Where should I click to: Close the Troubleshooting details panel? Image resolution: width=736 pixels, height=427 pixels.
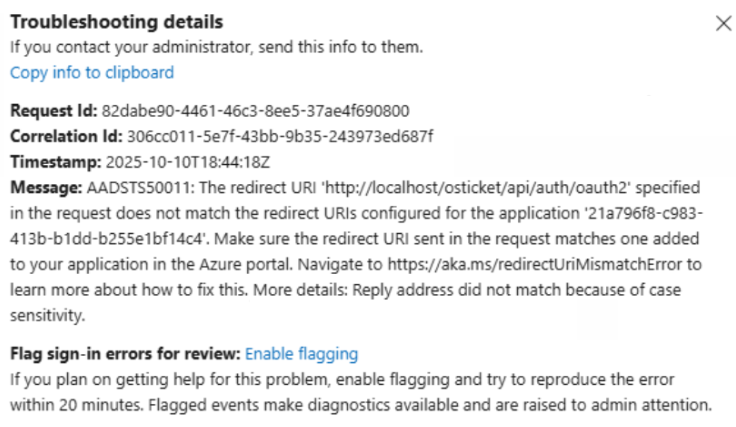[723, 23]
